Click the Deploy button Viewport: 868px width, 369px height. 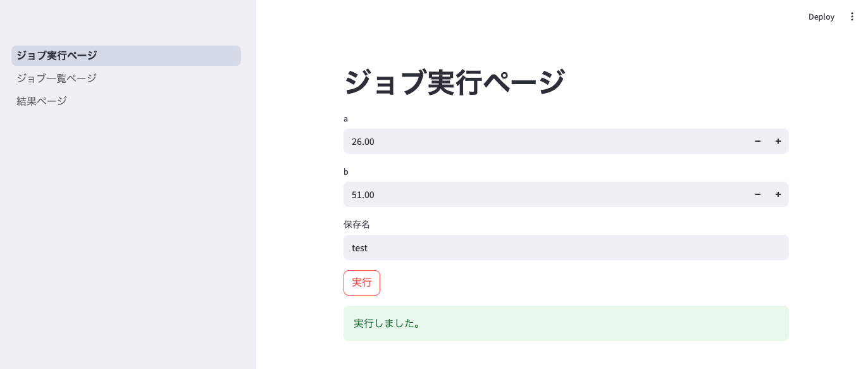[821, 16]
